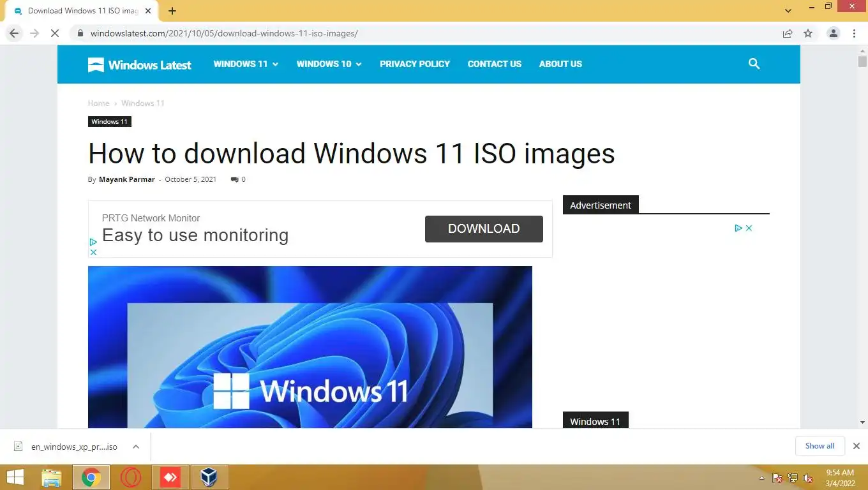Open author Mayank Parmar's profile
The height and width of the screenshot is (490, 868).
[x=127, y=179]
